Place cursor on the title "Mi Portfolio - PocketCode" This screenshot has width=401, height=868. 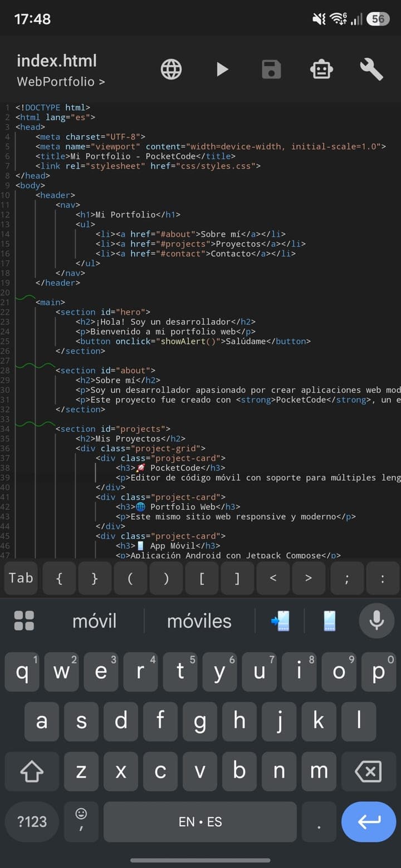point(134,156)
